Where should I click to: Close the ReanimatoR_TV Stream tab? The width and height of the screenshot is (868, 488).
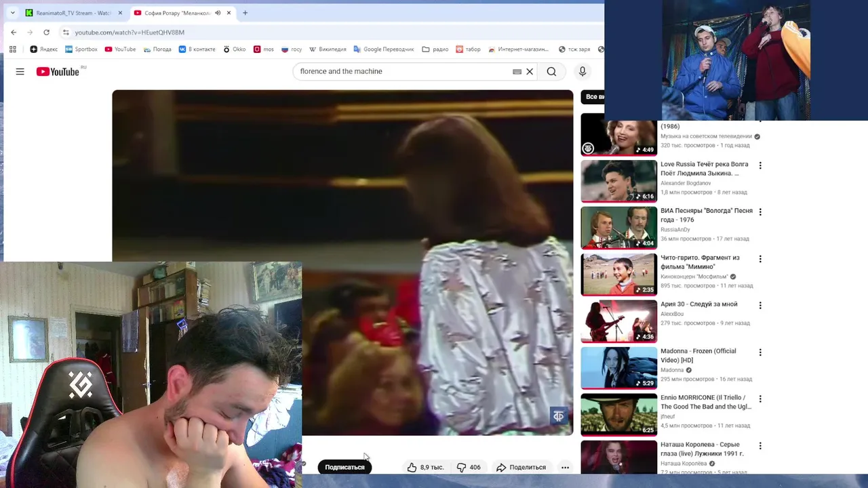(120, 13)
